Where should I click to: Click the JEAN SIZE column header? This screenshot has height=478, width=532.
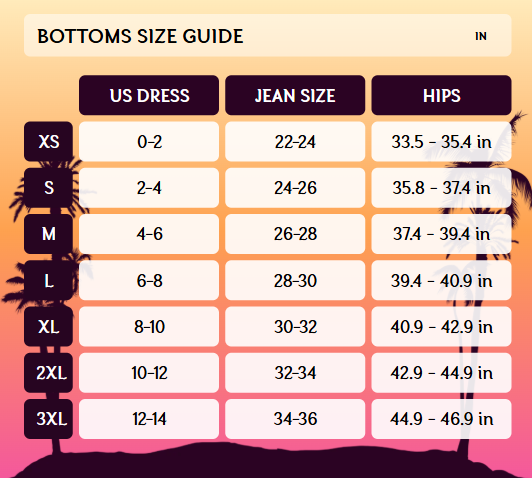(295, 95)
